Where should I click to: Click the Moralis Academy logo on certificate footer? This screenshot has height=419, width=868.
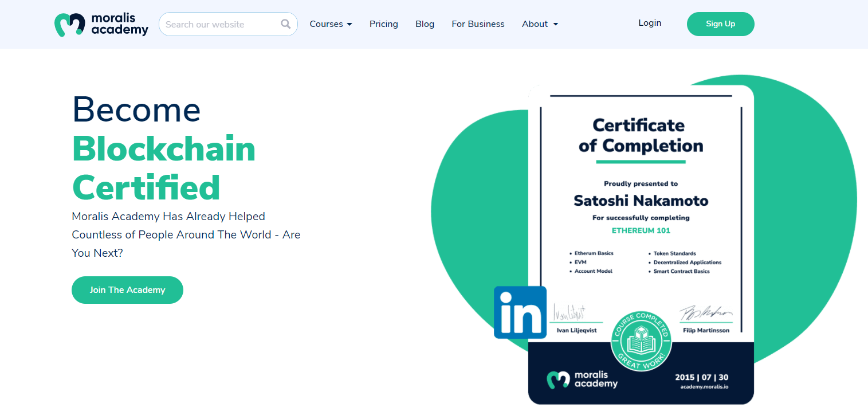pyautogui.click(x=582, y=379)
